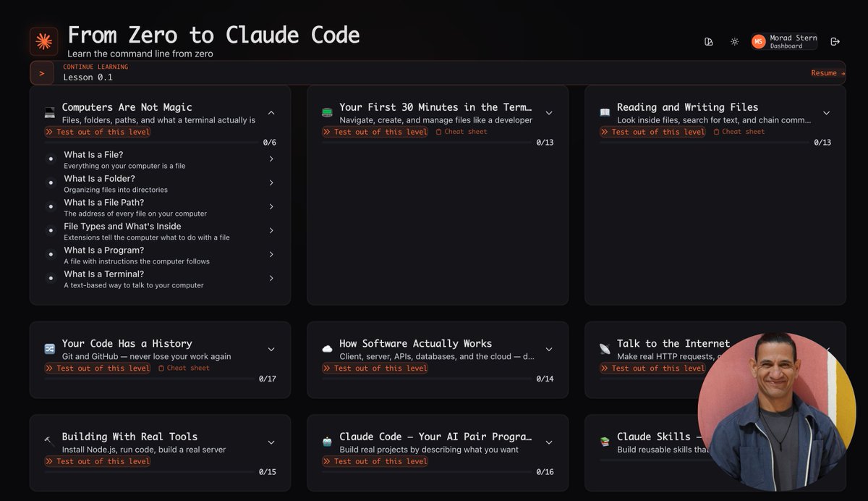Collapse the Computers Are Not Magic card

pyautogui.click(x=271, y=113)
